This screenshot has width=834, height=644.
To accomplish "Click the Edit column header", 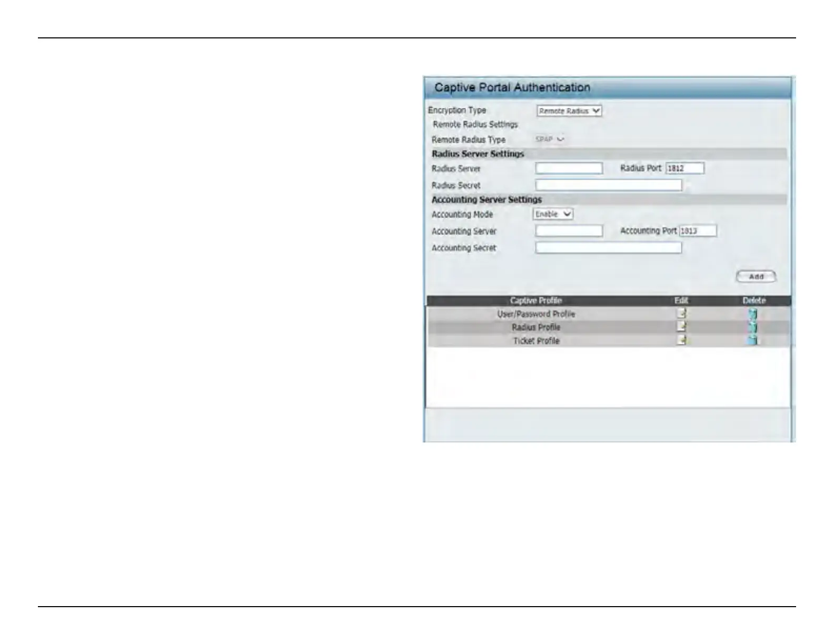I will click(681, 300).
